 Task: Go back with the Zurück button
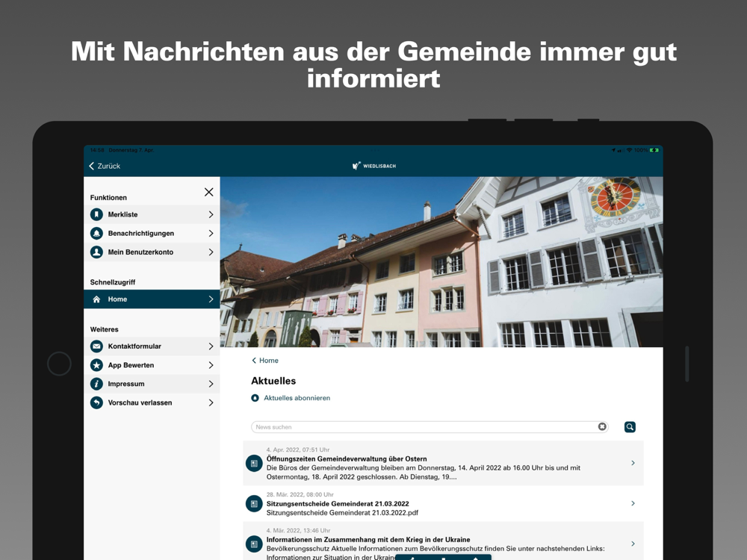[105, 166]
